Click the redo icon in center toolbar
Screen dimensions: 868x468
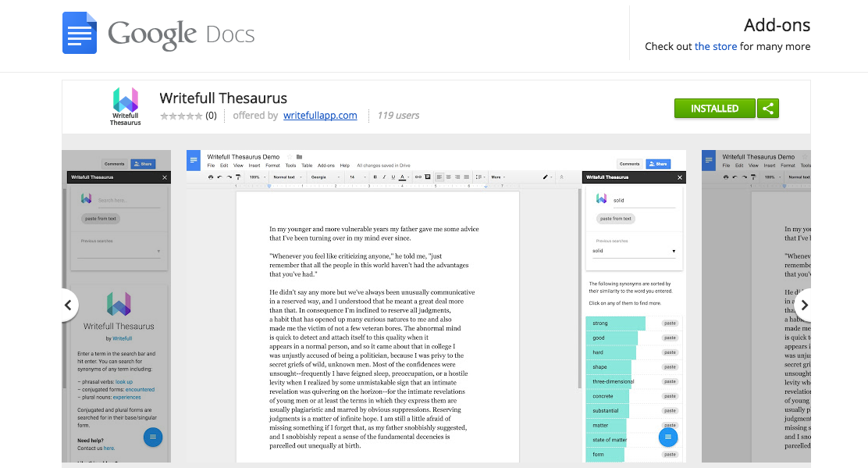pos(229,177)
